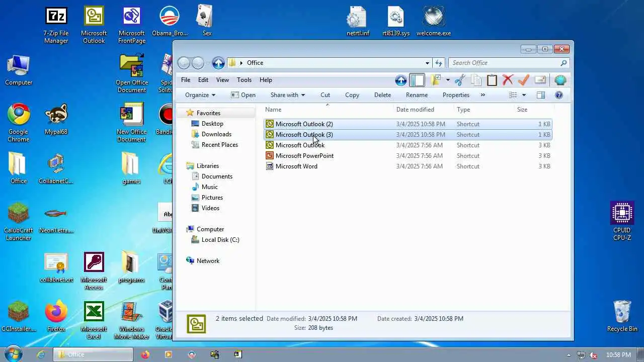Toggle the navigation pane toolbar icon
644x362 pixels.
coord(417,80)
